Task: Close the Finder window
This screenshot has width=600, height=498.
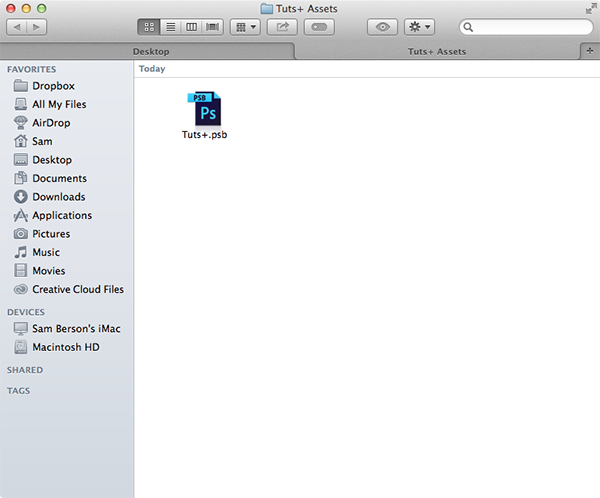Action: 11,8
